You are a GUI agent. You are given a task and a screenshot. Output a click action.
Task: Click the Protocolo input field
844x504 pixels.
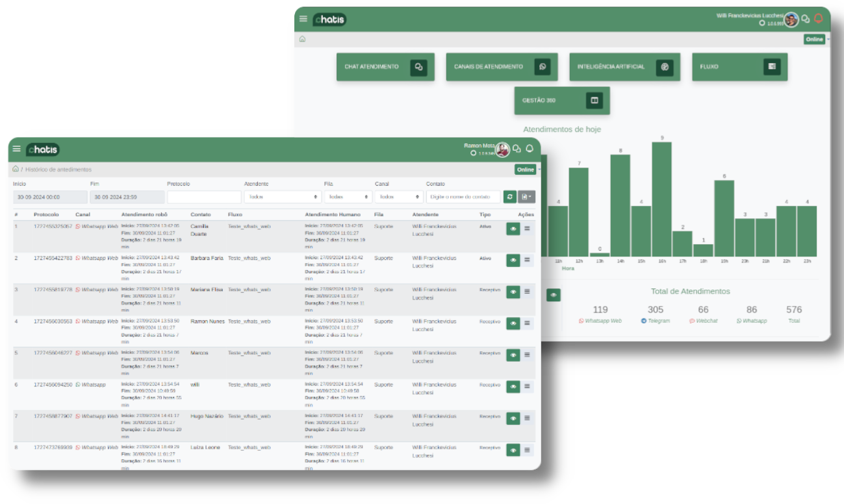click(x=204, y=196)
